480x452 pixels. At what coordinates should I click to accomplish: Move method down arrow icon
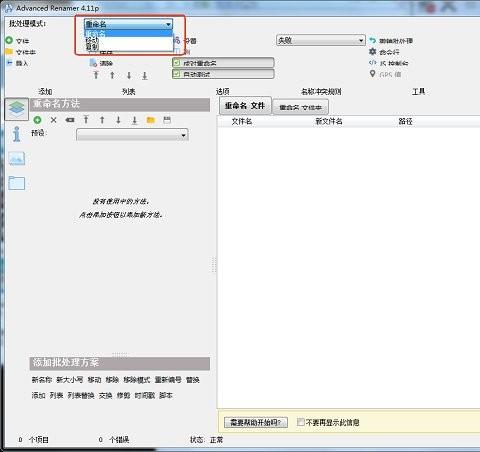tap(118, 120)
